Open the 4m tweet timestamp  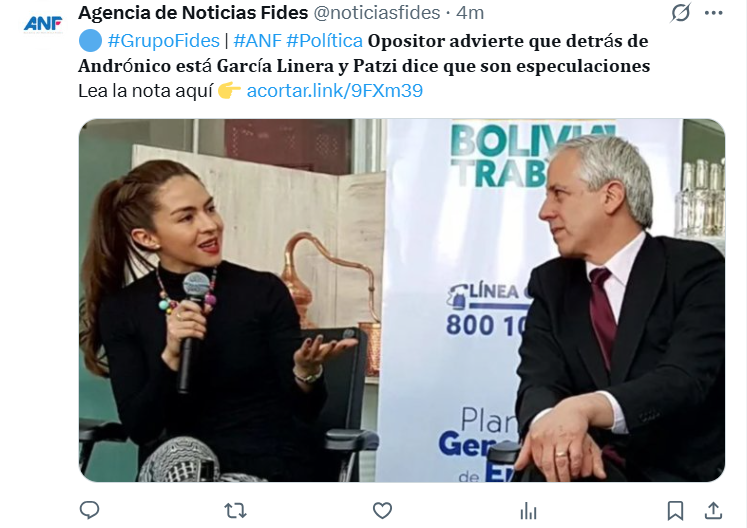point(470,13)
